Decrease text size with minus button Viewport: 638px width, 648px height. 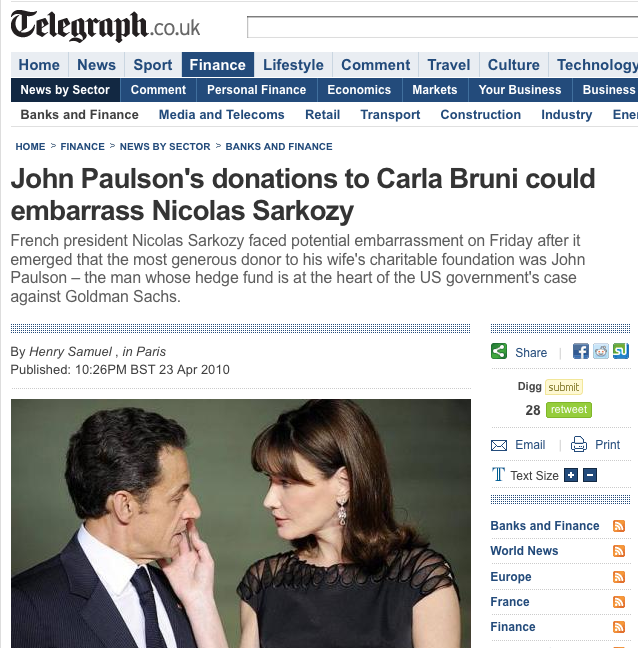[590, 475]
